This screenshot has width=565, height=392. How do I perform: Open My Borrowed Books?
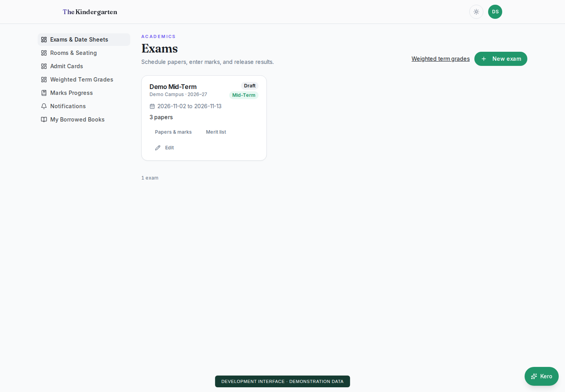(x=84, y=120)
